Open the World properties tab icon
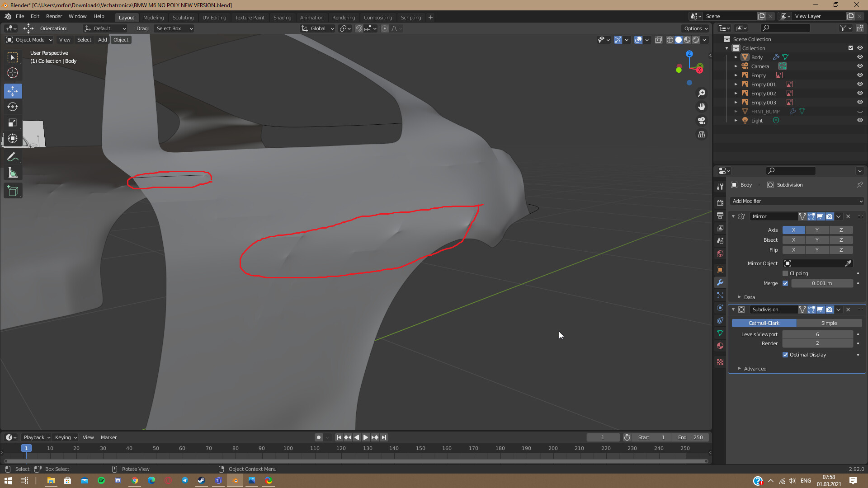This screenshot has height=488, width=868. (720, 253)
